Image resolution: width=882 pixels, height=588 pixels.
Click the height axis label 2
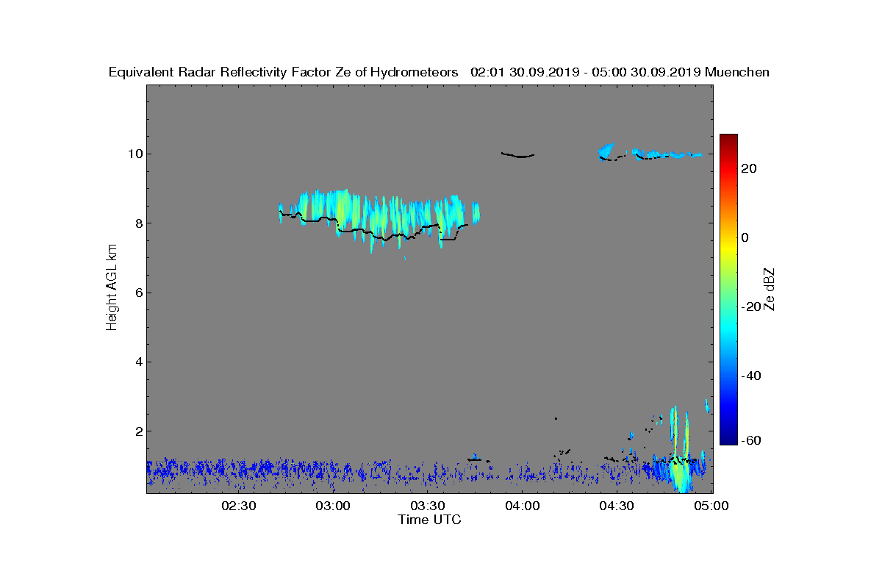pos(137,431)
